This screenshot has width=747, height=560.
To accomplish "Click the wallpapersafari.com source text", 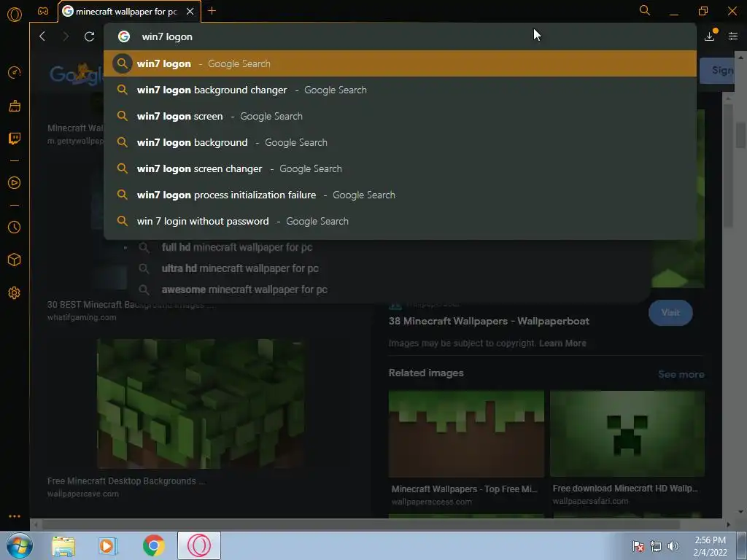I will click(x=590, y=502).
